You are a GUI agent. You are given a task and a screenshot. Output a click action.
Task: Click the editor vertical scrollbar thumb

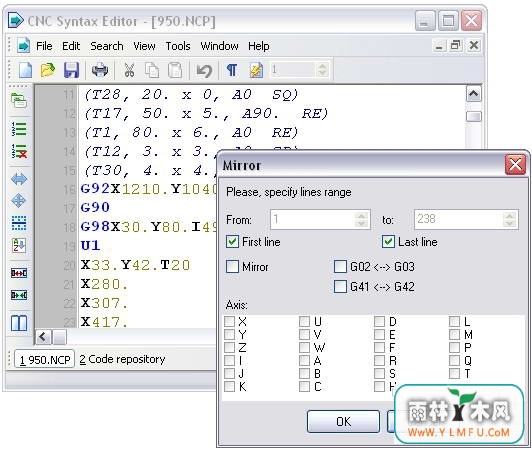[474, 116]
